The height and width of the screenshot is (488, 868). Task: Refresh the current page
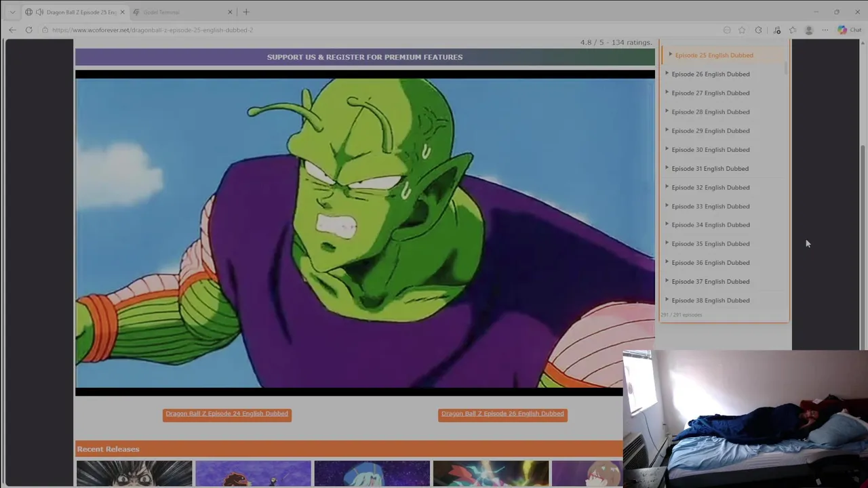[28, 30]
